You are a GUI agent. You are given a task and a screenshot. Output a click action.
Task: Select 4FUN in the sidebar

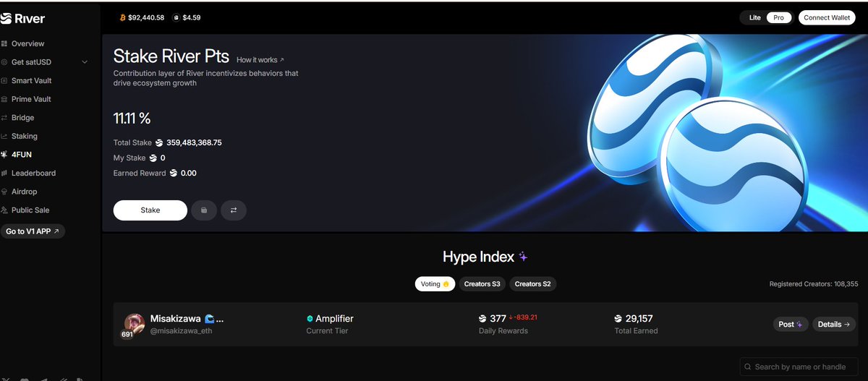23,155
